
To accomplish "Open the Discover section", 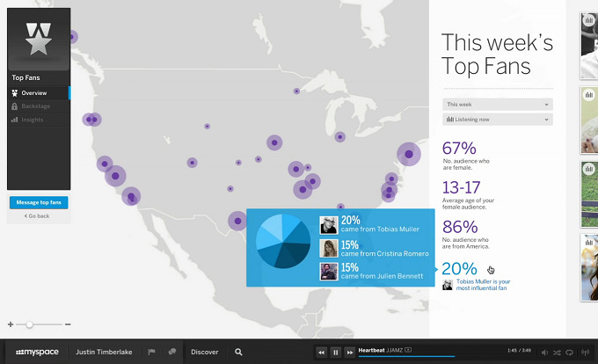I will (205, 352).
